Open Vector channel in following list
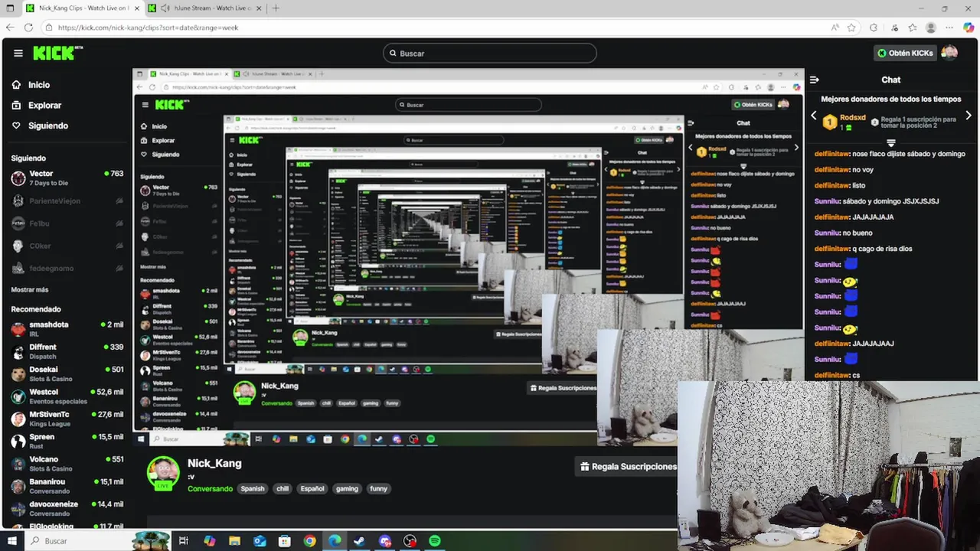This screenshot has width=980, height=551. pyautogui.click(x=67, y=178)
